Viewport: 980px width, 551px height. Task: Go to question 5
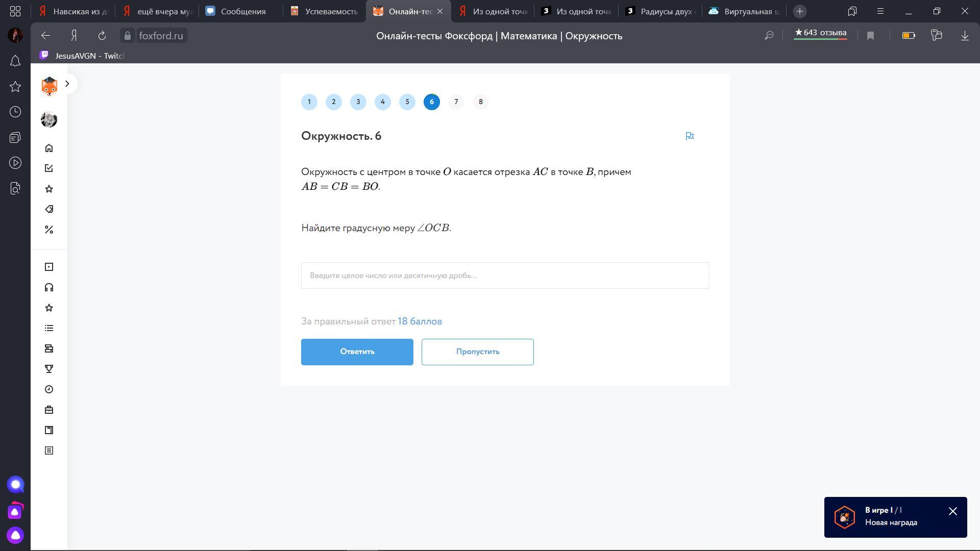(407, 102)
